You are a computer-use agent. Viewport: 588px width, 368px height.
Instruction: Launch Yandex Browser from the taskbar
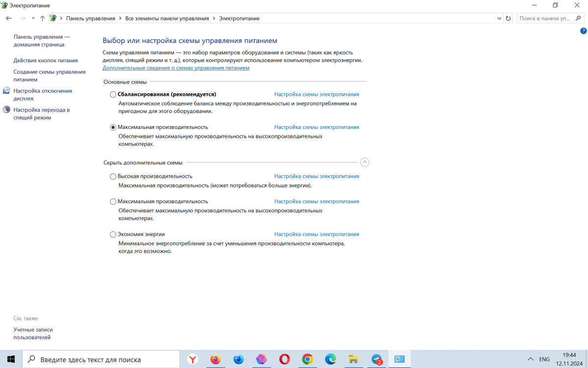[x=193, y=359]
